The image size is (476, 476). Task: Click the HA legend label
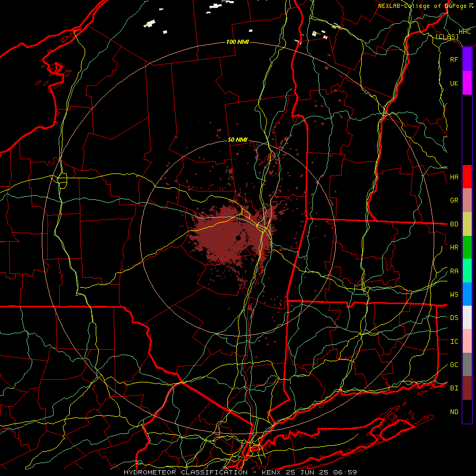(x=454, y=177)
